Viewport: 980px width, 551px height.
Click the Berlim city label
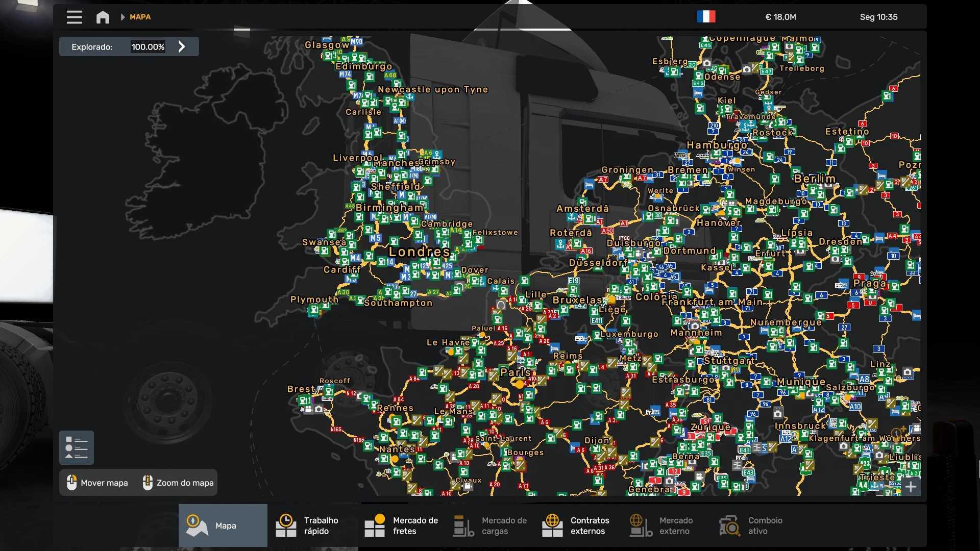point(815,179)
